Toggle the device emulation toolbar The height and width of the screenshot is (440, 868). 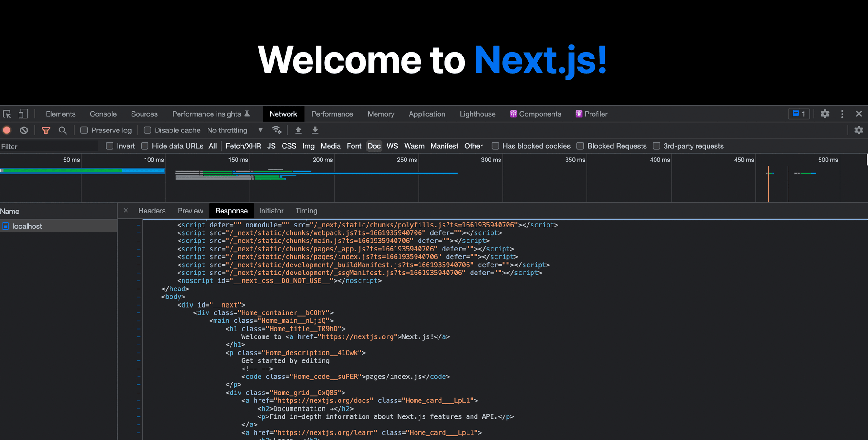click(x=23, y=114)
